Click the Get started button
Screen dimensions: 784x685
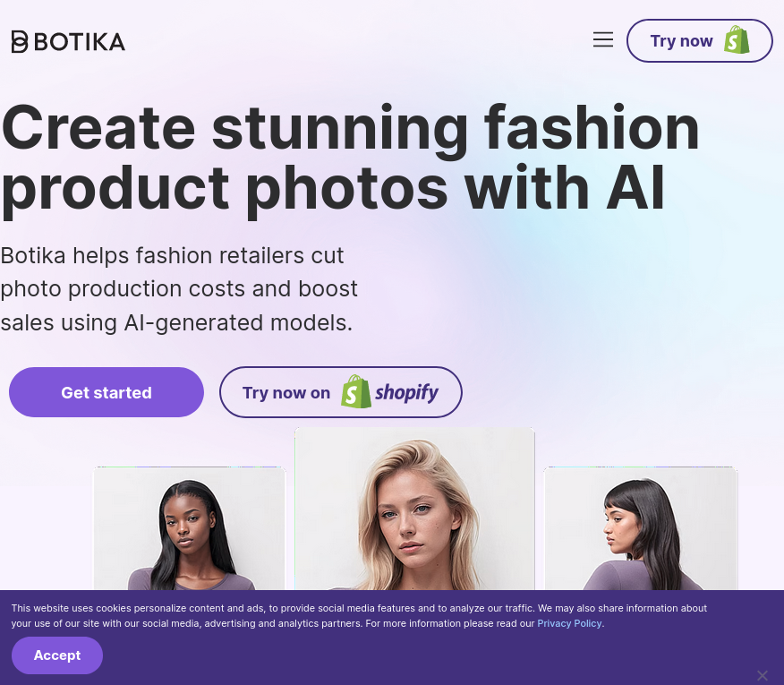[106, 392]
